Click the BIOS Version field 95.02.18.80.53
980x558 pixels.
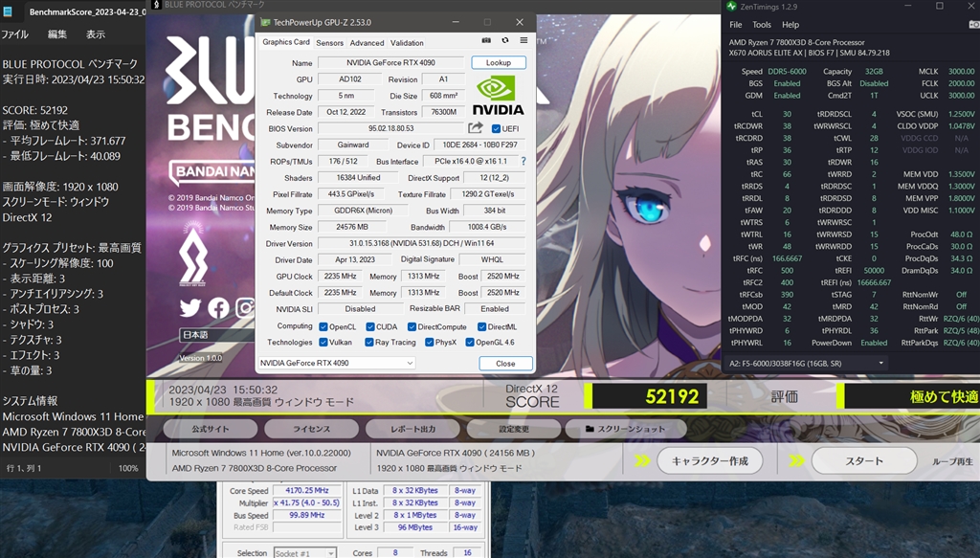pos(390,128)
